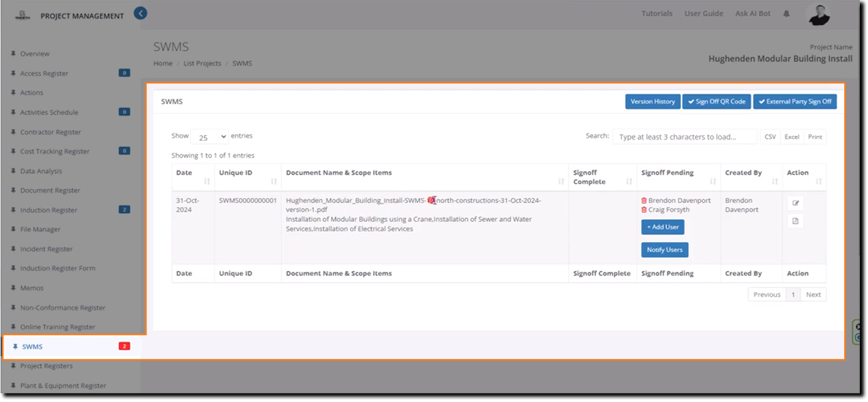Click the edit icon in Action column
The image size is (868, 402).
click(795, 203)
